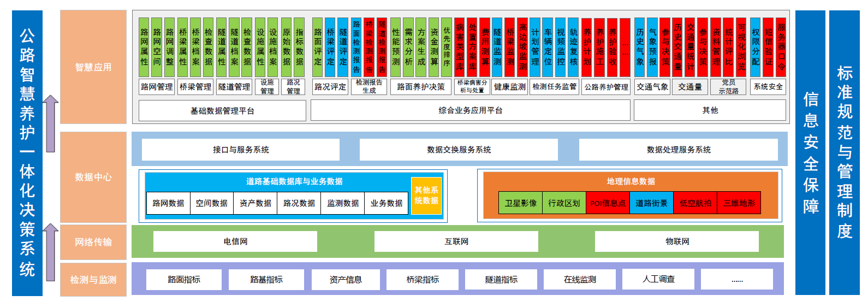Click the blue 道路街景 cell
Image resolution: width=868 pixels, height=307 pixels.
(x=651, y=203)
